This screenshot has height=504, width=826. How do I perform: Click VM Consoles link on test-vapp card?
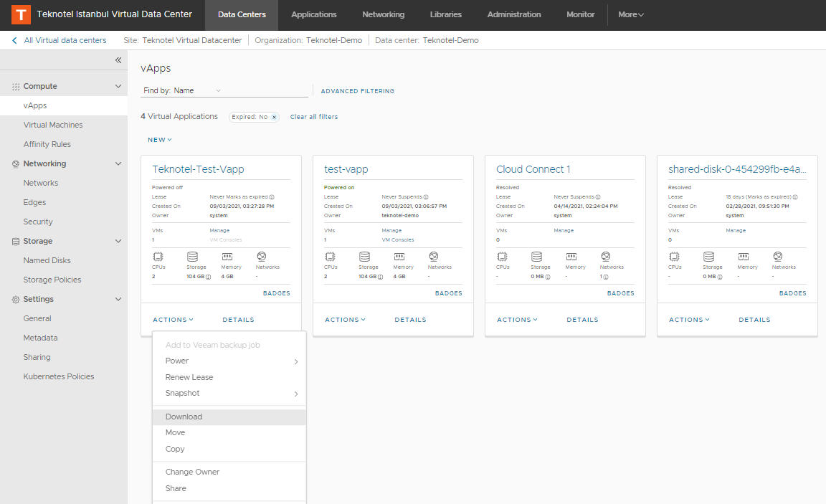click(398, 240)
